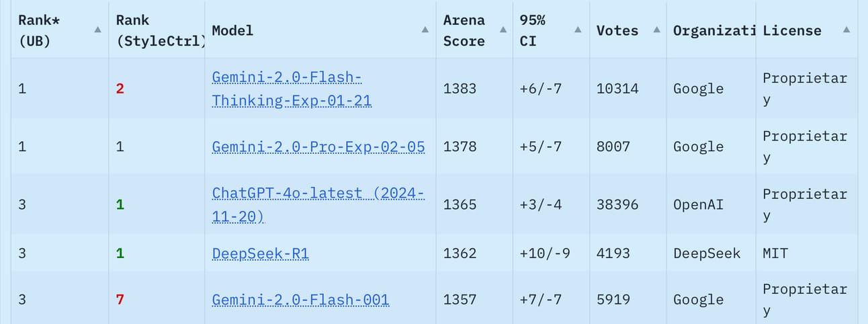Open Gemini-2.0-Pro-Exp-02-05 model link
This screenshot has height=324, width=868.
pos(318,147)
